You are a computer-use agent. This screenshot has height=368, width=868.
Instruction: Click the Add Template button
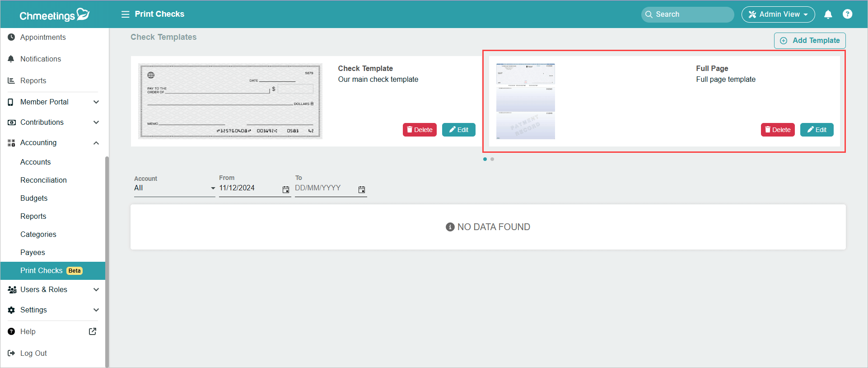tap(810, 41)
